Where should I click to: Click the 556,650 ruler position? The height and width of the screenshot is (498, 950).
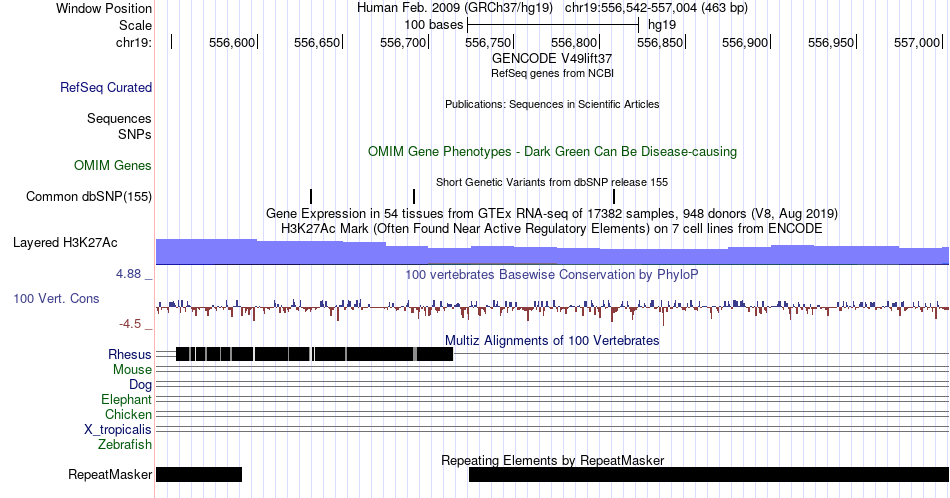(x=317, y=42)
